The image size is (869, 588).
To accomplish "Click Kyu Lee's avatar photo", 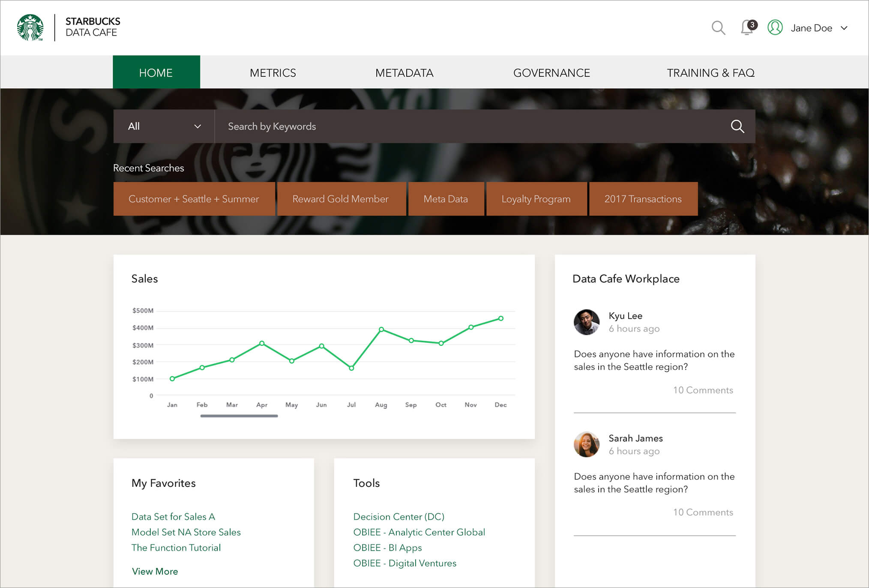I will click(x=586, y=322).
